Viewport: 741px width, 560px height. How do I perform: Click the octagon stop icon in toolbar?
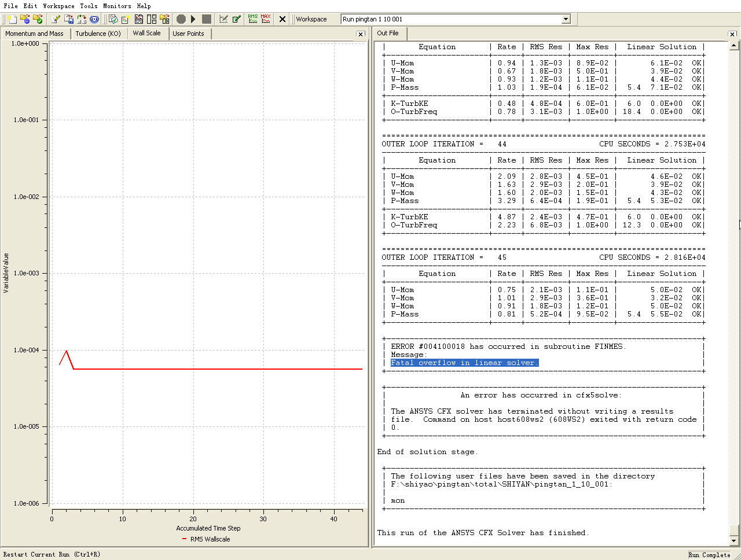(x=181, y=19)
